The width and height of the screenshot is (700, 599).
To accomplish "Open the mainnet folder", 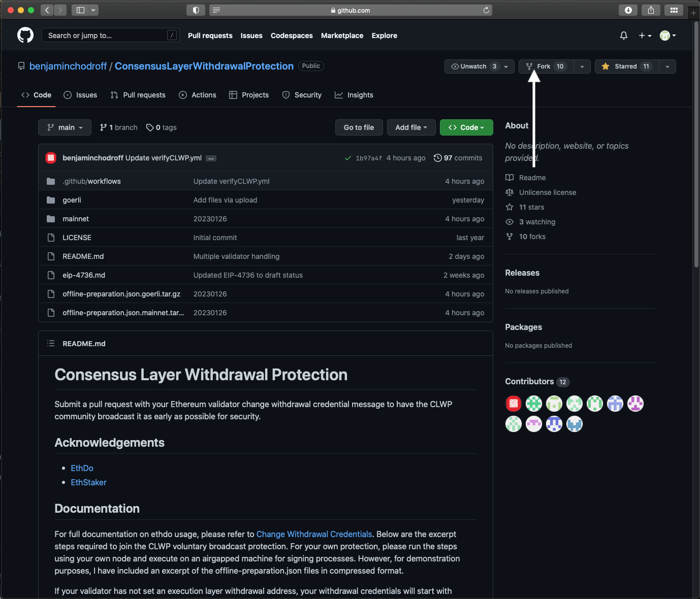I will (x=76, y=219).
